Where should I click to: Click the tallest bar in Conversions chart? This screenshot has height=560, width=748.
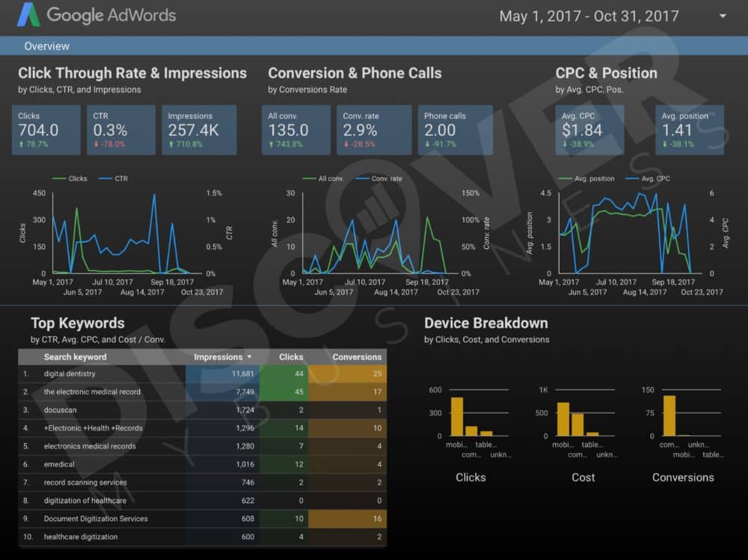[669, 416]
